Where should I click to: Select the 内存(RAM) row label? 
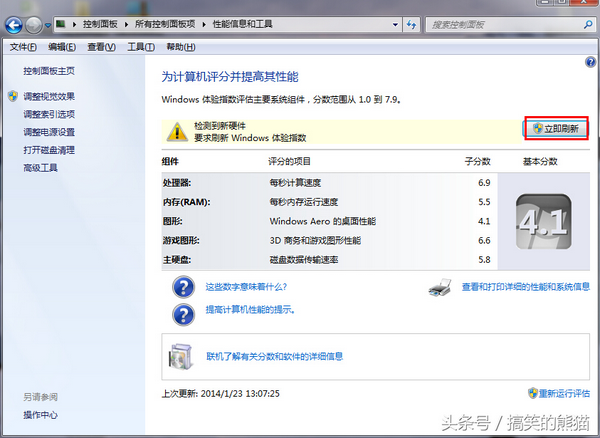click(186, 202)
